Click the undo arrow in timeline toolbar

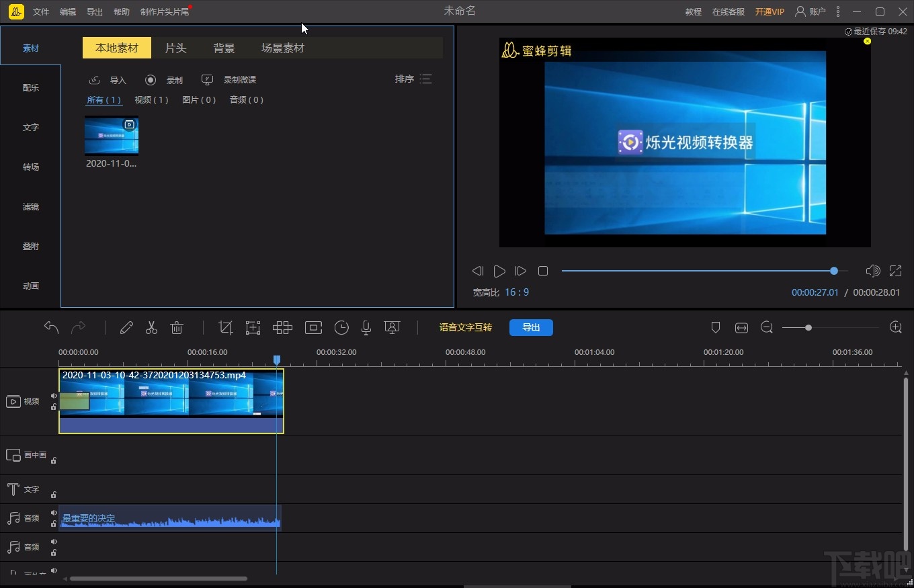tap(51, 327)
